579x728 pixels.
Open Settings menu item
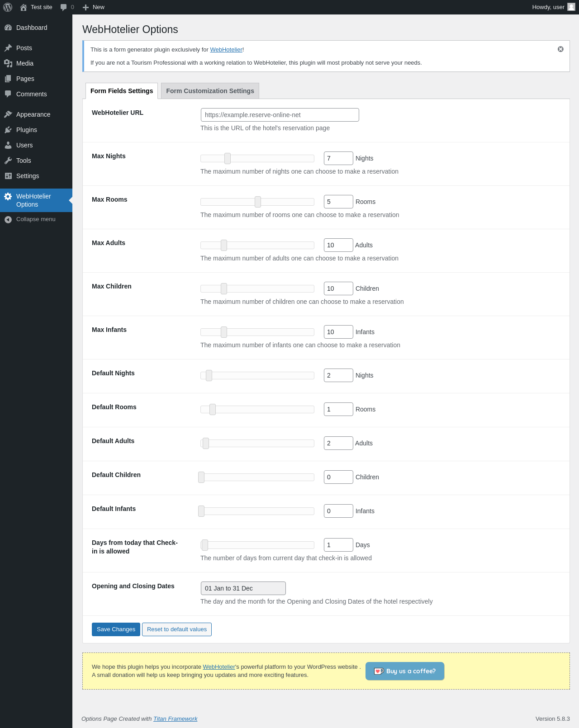[x=36, y=176]
